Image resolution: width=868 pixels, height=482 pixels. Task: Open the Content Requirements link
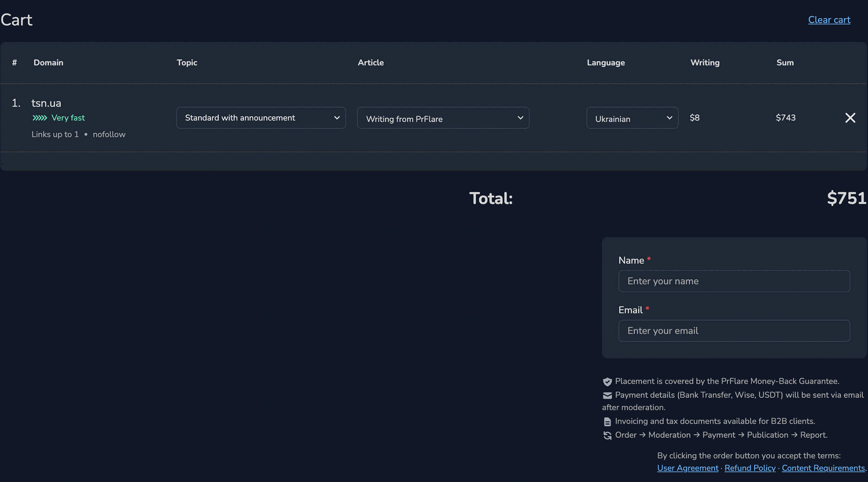(x=823, y=468)
